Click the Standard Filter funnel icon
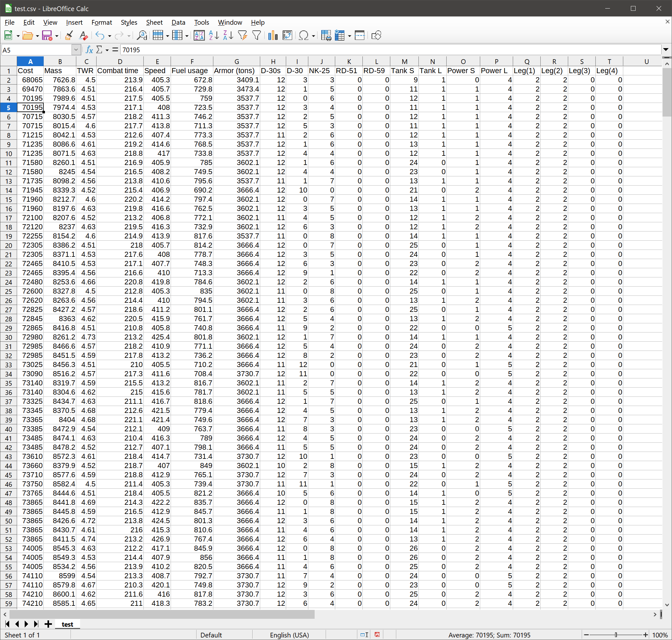 [257, 35]
